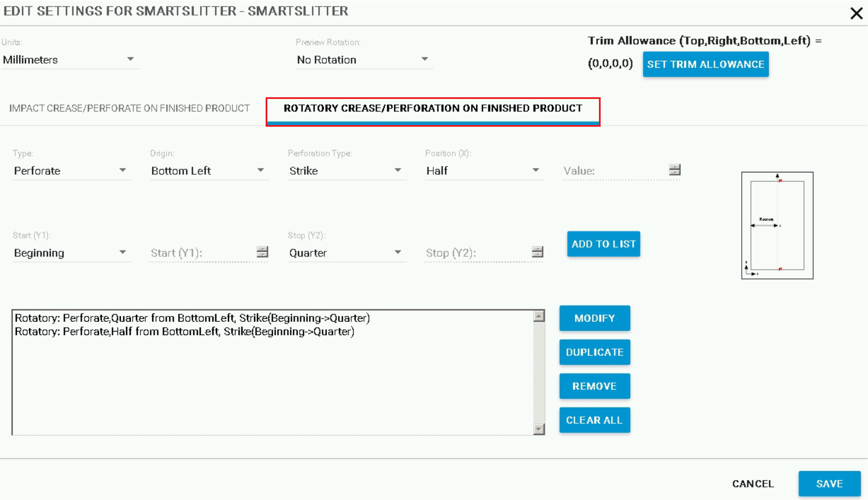Image resolution: width=868 pixels, height=500 pixels.
Task: Open the Stop (Y2) dropdown showing Quarter
Action: click(346, 253)
